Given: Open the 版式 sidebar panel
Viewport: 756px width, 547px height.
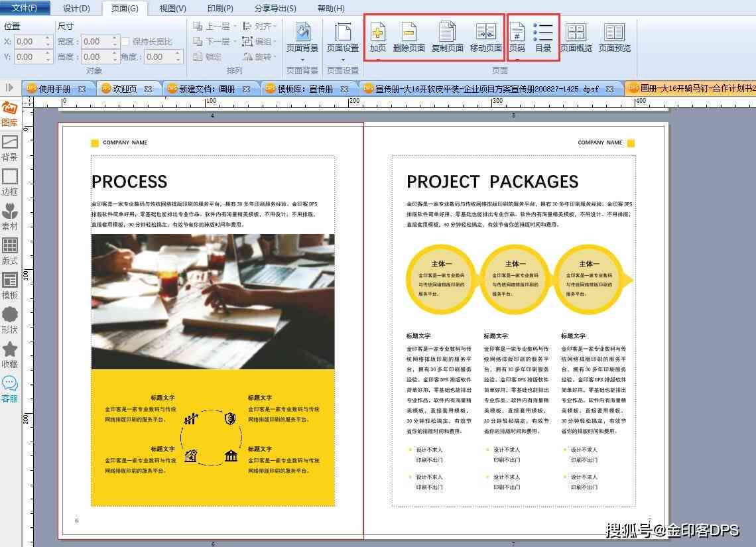Looking at the screenshot, I should coord(10,251).
